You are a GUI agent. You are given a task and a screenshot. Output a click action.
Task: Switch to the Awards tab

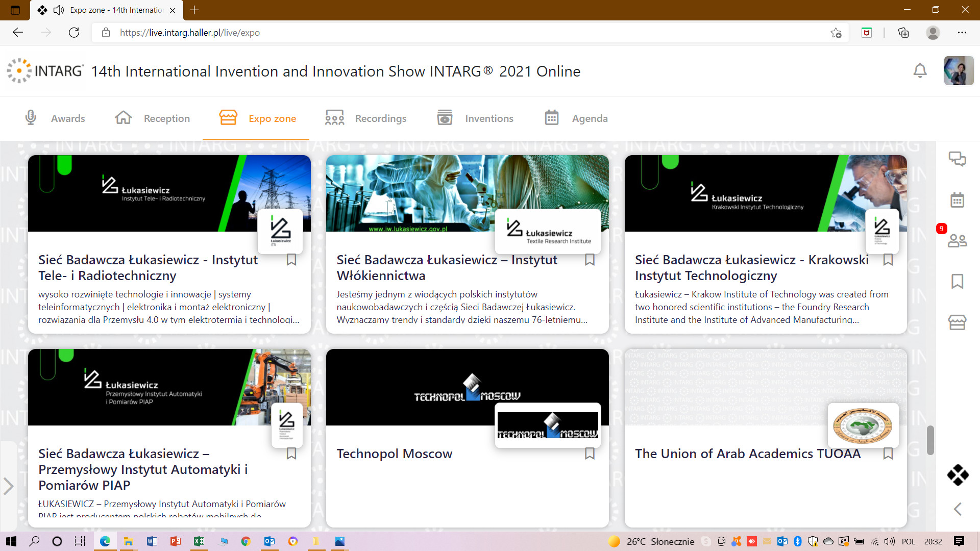(55, 118)
